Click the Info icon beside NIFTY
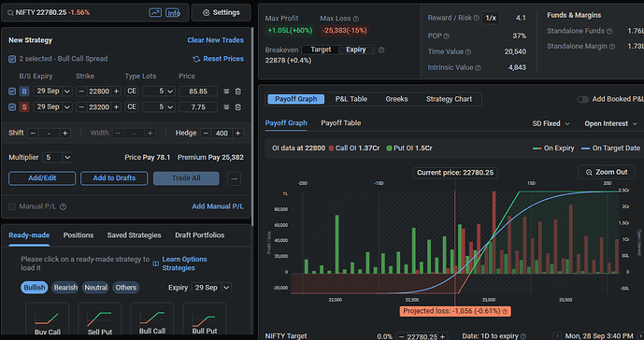644x340 pixels. click(x=173, y=13)
